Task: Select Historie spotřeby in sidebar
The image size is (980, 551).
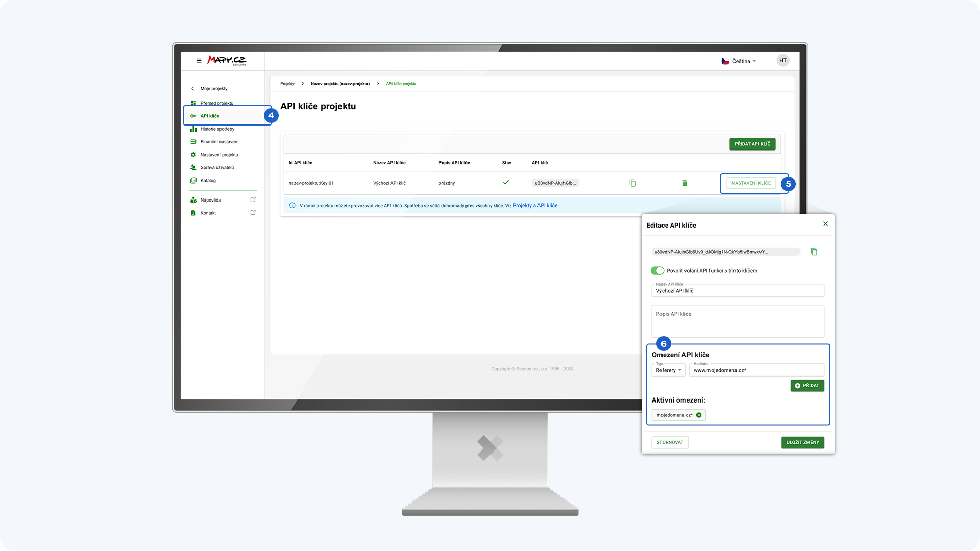Action: coord(217,129)
